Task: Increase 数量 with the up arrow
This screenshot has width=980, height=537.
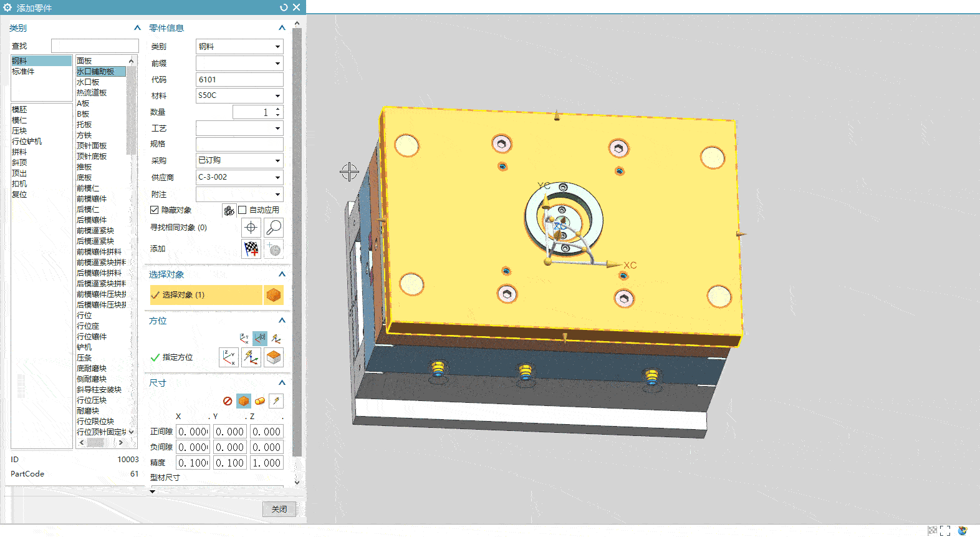Action: click(x=278, y=109)
